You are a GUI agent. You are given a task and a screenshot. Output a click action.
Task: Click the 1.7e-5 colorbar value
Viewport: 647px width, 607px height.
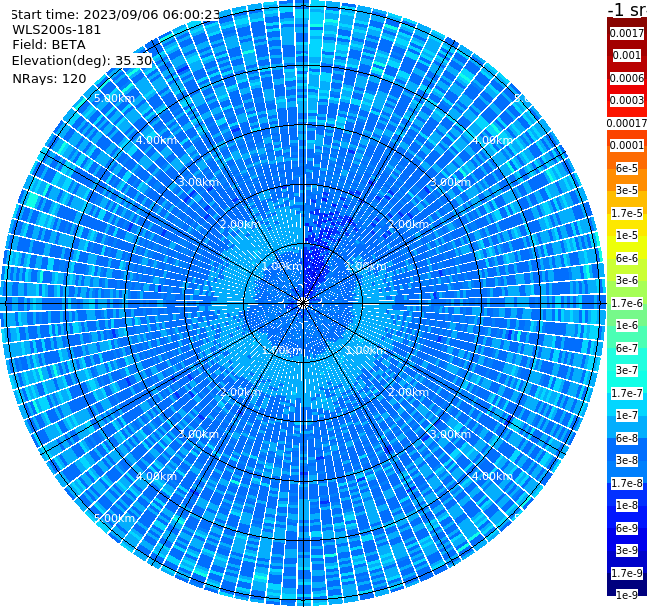click(x=627, y=213)
